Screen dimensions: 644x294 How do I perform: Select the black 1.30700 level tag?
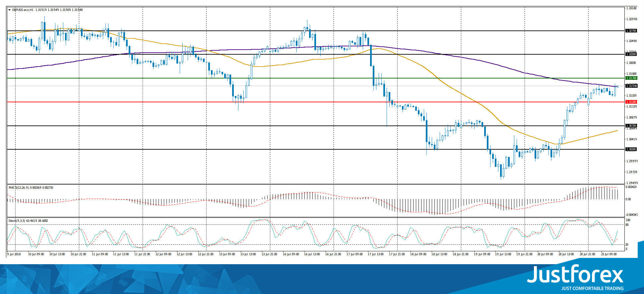(631, 126)
